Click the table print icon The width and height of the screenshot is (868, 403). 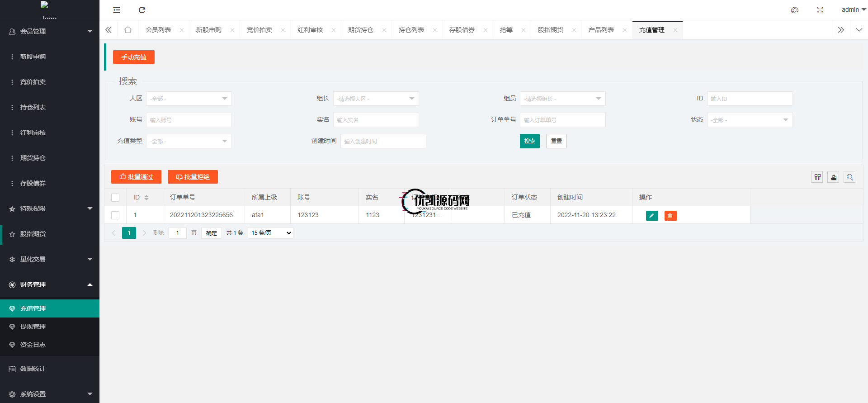tap(833, 177)
